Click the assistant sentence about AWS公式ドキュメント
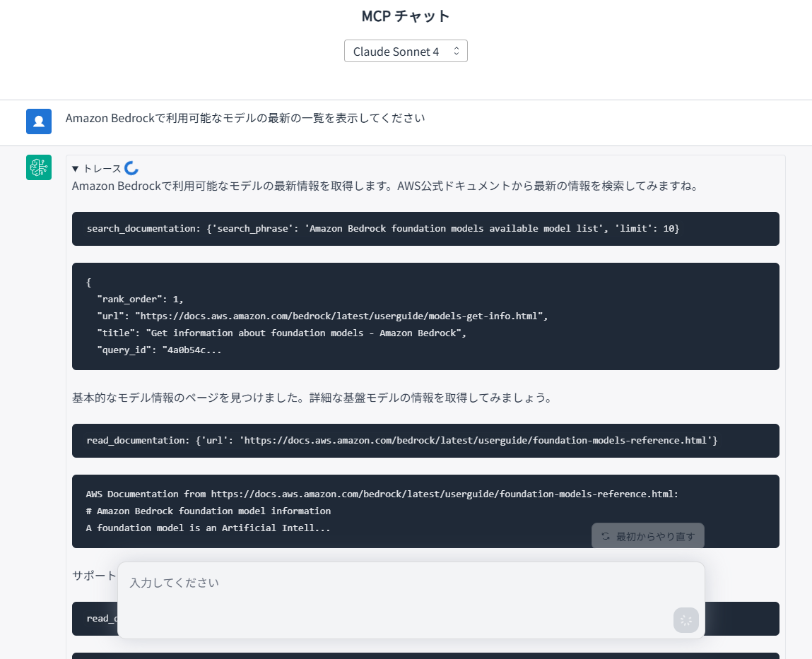The image size is (812, 659). pyautogui.click(x=386, y=186)
